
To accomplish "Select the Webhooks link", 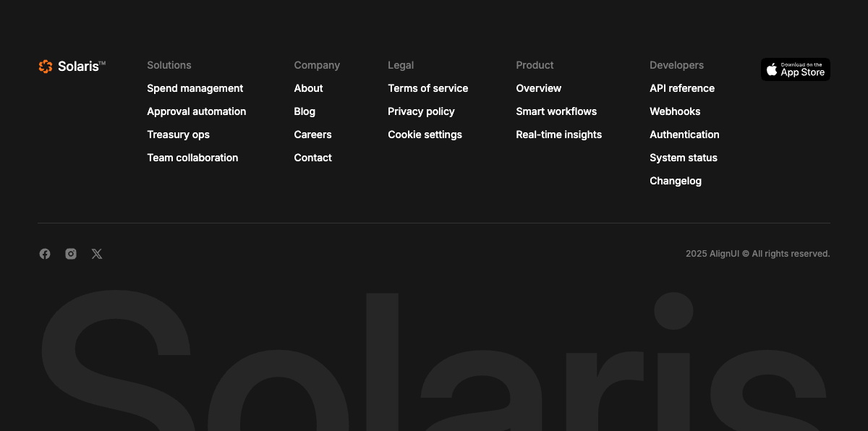I will pyautogui.click(x=675, y=111).
